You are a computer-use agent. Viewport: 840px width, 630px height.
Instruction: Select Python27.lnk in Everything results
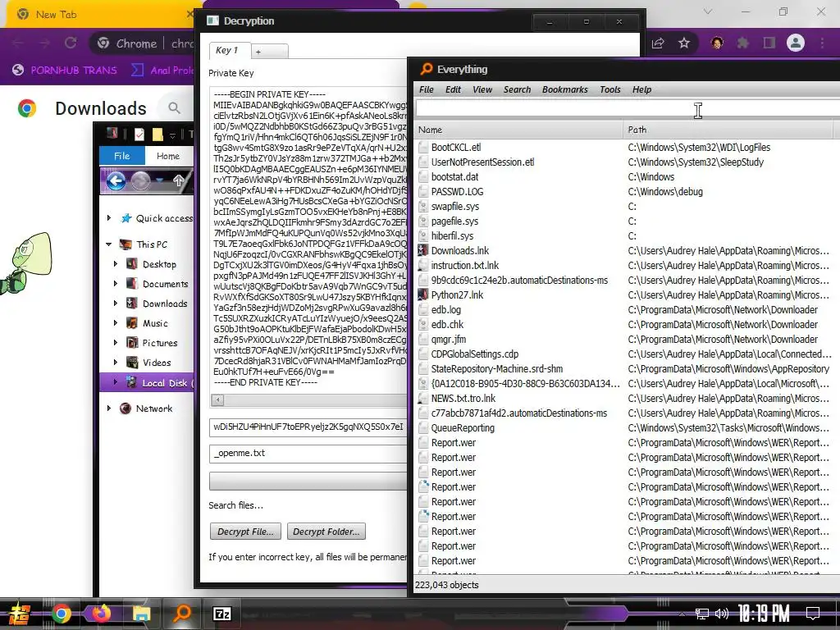[457, 295]
